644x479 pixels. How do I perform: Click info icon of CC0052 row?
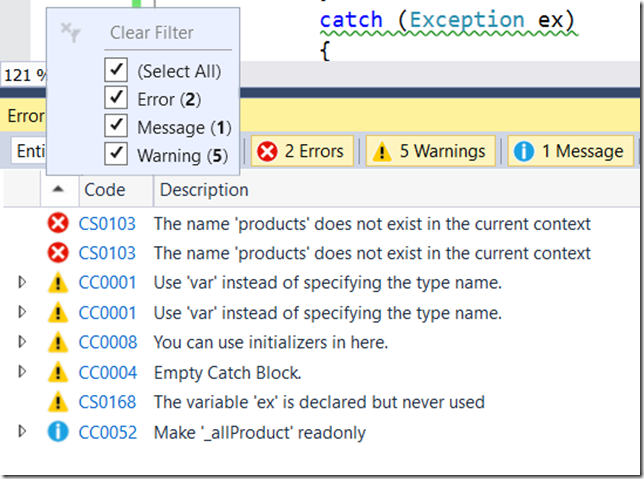[x=58, y=432]
